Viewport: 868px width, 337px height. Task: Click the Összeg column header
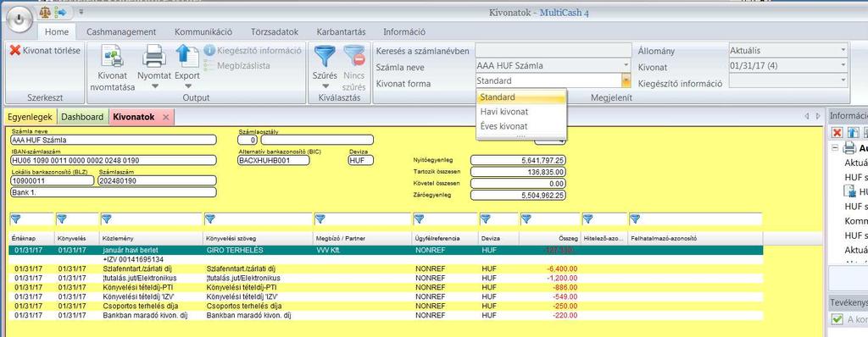tap(549, 239)
